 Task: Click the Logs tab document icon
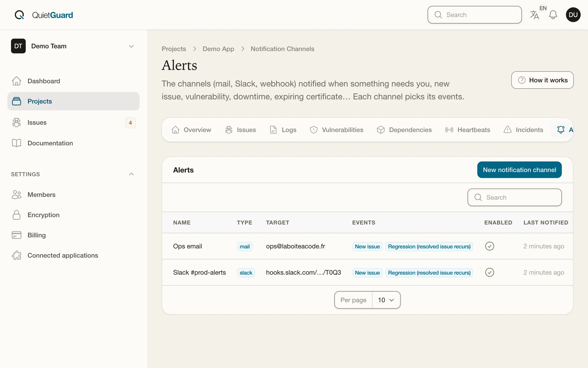coord(273,130)
